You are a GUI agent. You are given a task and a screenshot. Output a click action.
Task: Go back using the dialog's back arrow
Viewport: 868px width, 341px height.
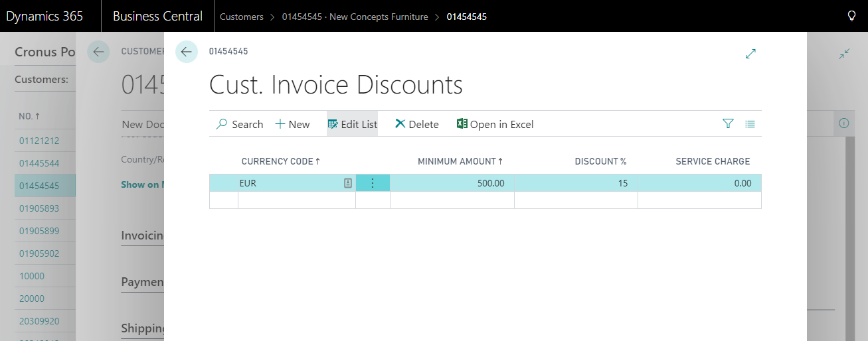(x=187, y=52)
